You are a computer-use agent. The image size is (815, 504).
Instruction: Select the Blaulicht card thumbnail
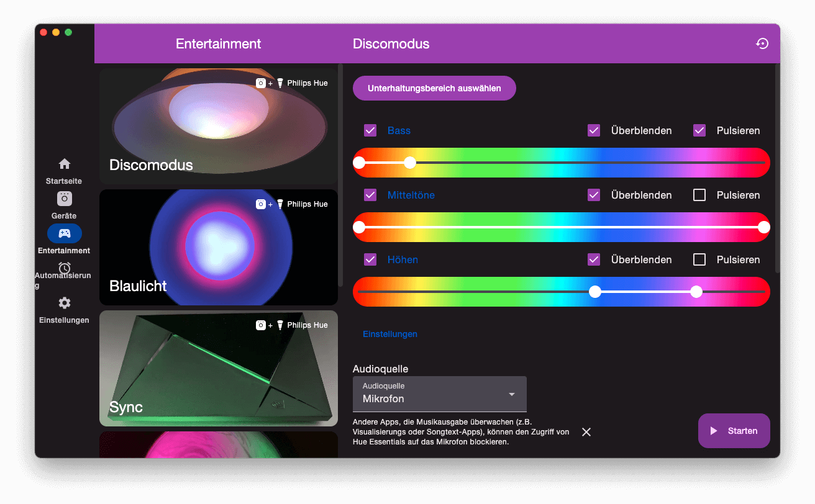coord(219,247)
